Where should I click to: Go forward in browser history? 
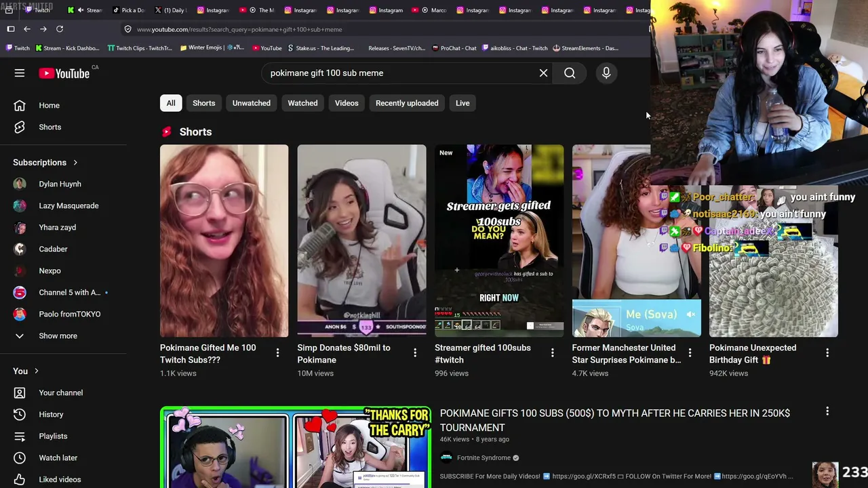[43, 29]
